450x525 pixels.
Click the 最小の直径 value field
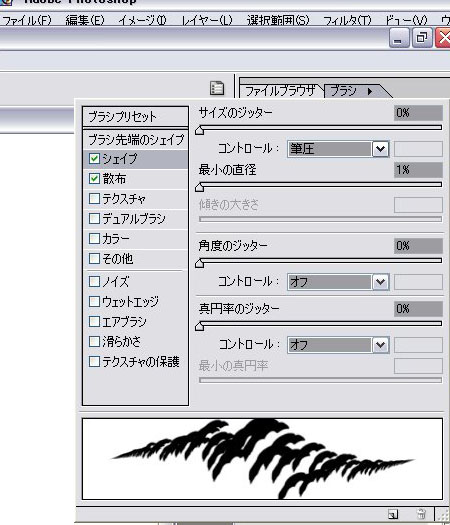pos(418,170)
